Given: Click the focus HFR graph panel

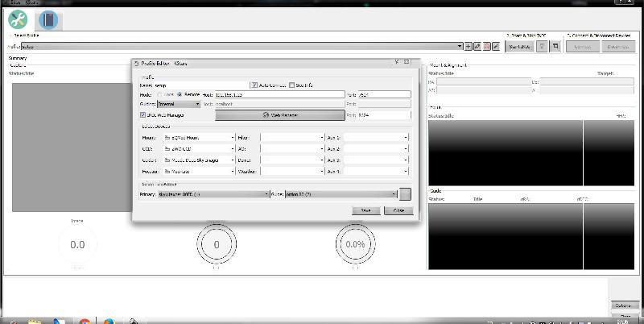Looking at the screenshot, I should click(x=506, y=152).
